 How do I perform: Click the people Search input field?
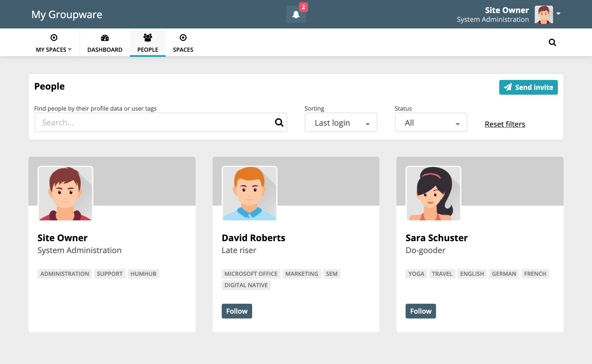[x=154, y=123]
